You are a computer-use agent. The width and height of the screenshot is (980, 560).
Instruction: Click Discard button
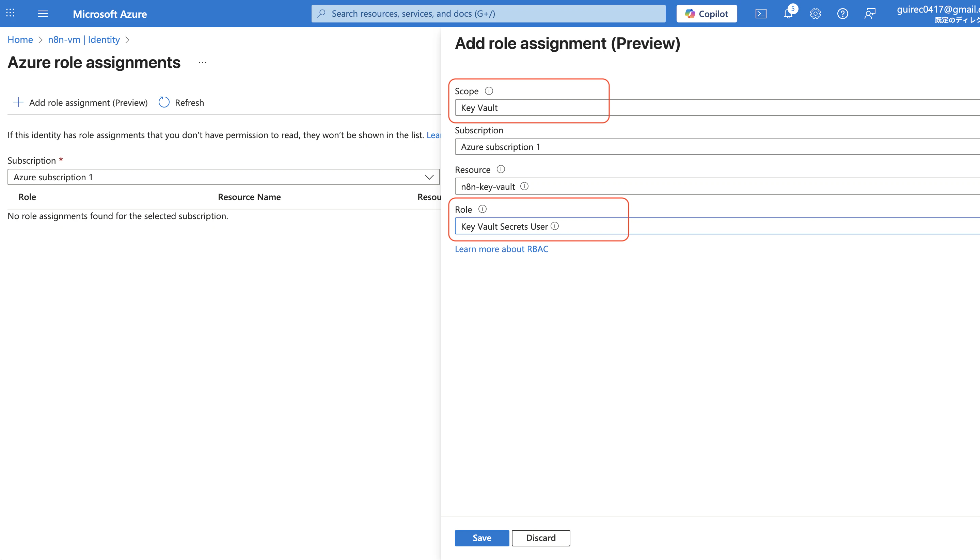click(540, 538)
